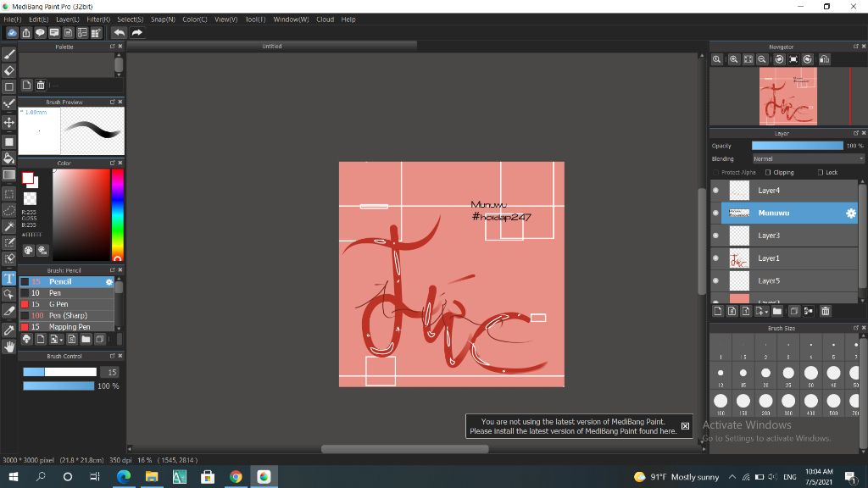Click the Redo arrow in toolbar
This screenshot has width=868, height=488.
136,33
